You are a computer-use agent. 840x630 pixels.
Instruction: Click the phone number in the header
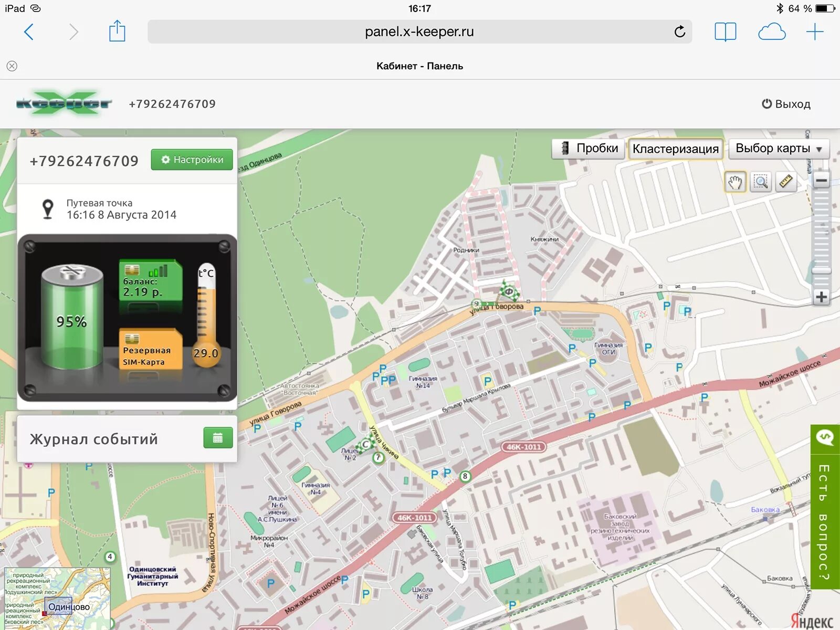tap(172, 104)
